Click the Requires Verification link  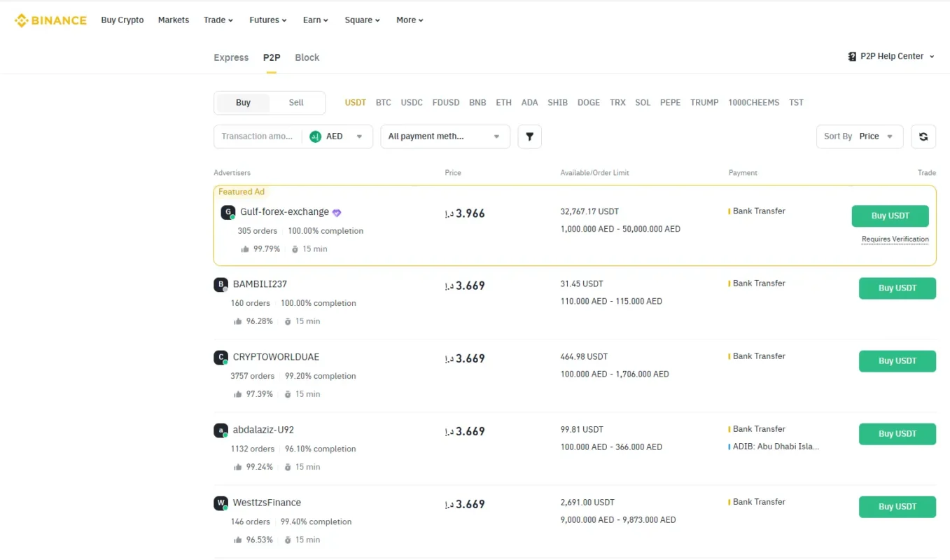coord(895,239)
